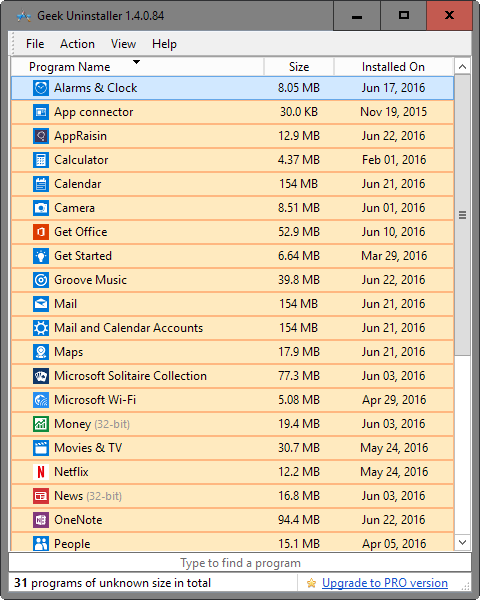Select the Groove Music icon

41,280
